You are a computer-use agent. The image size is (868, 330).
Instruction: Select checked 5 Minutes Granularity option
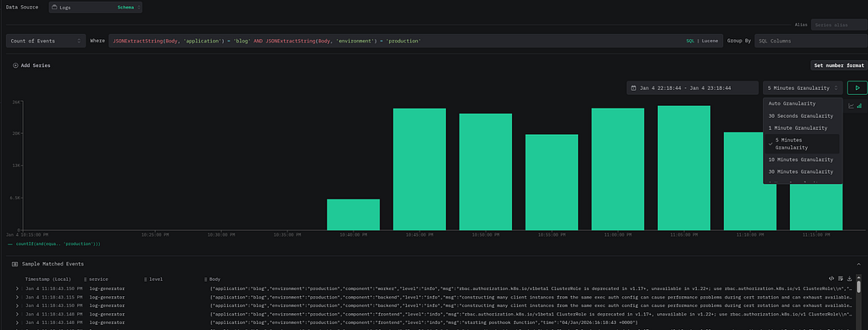pyautogui.click(x=803, y=144)
